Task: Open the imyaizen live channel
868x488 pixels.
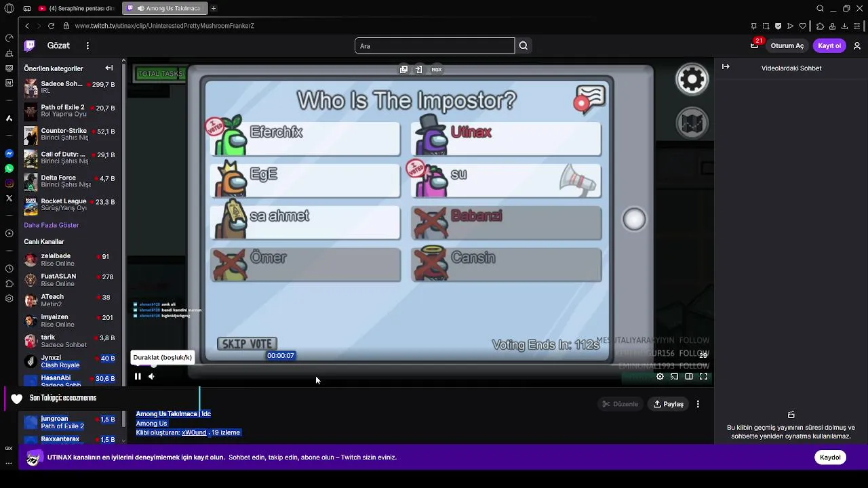Action: point(70,321)
